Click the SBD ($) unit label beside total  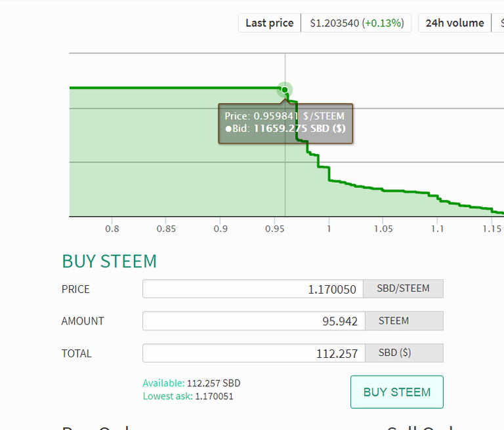[x=395, y=353]
